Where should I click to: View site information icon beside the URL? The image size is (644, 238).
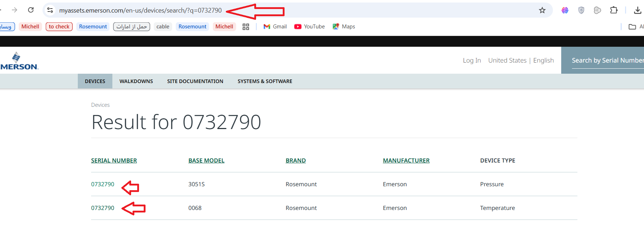coord(50,10)
